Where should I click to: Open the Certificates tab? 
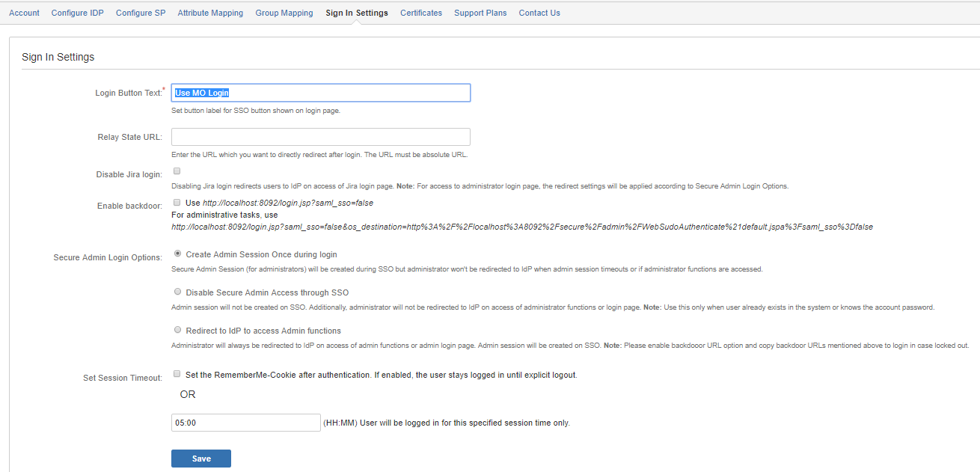coord(421,13)
